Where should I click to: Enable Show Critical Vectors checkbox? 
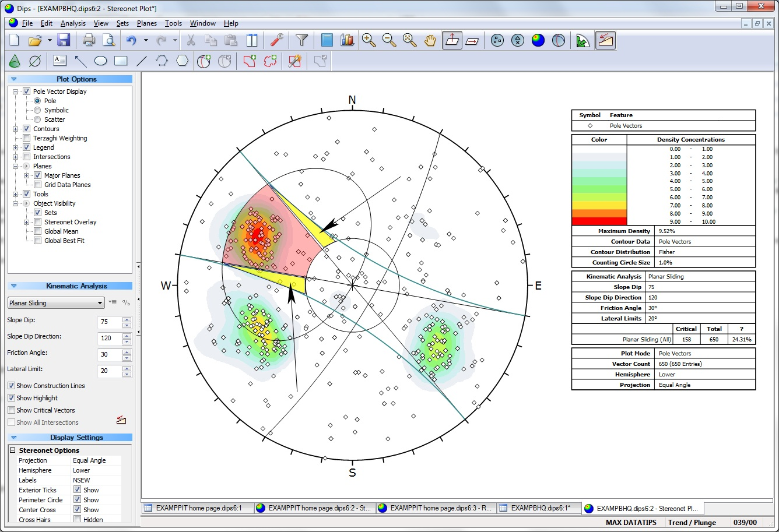click(x=12, y=410)
